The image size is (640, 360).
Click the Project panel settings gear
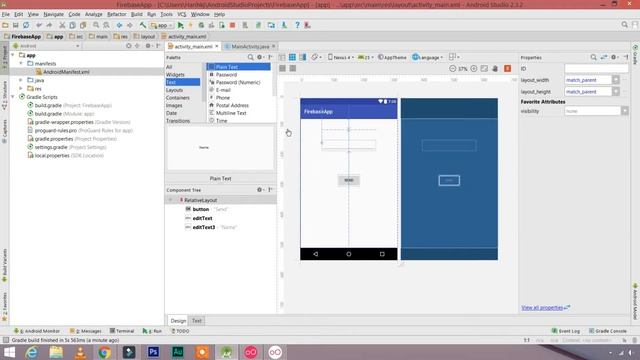click(x=148, y=46)
